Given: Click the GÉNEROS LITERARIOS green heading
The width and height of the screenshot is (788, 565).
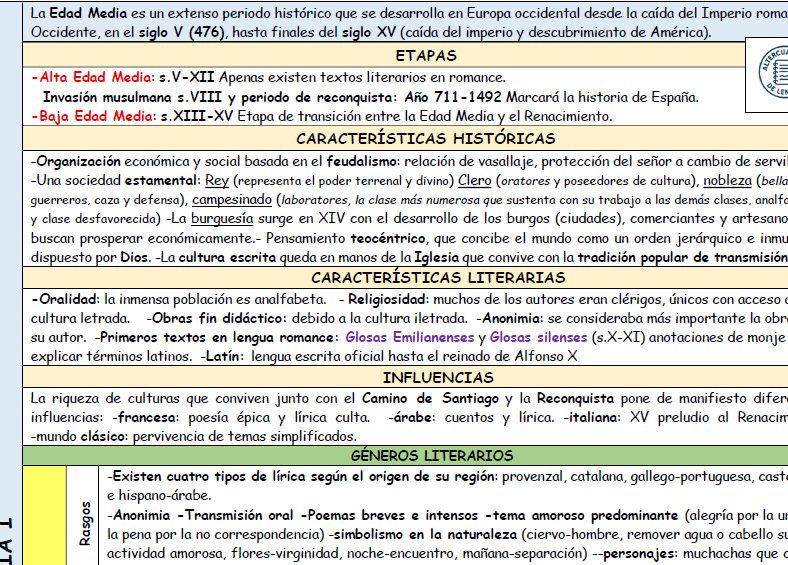Looking at the screenshot, I should point(432,455).
